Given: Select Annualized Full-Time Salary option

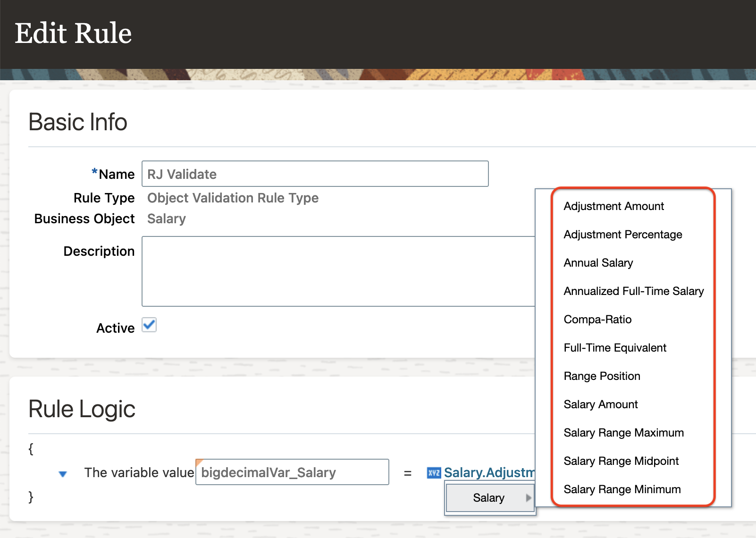Looking at the screenshot, I should coord(633,291).
